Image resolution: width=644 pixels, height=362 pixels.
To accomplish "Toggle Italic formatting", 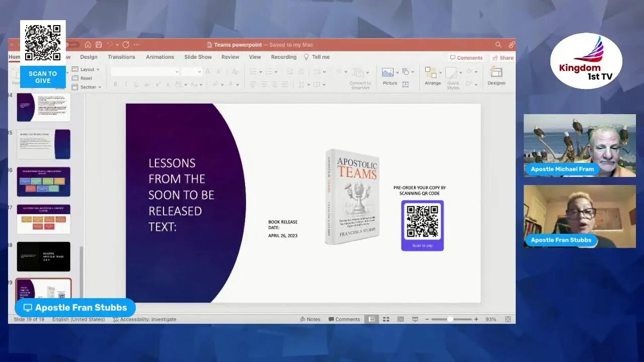I will (x=126, y=84).
